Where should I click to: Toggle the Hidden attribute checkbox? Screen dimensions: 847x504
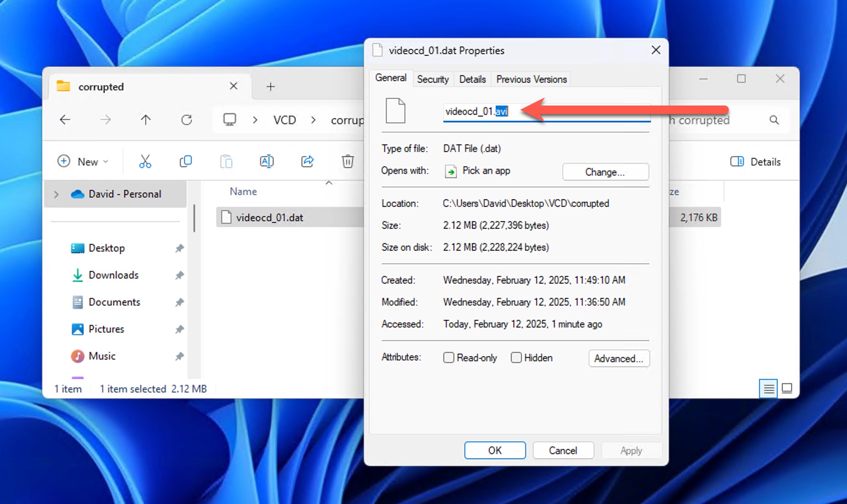coord(515,358)
